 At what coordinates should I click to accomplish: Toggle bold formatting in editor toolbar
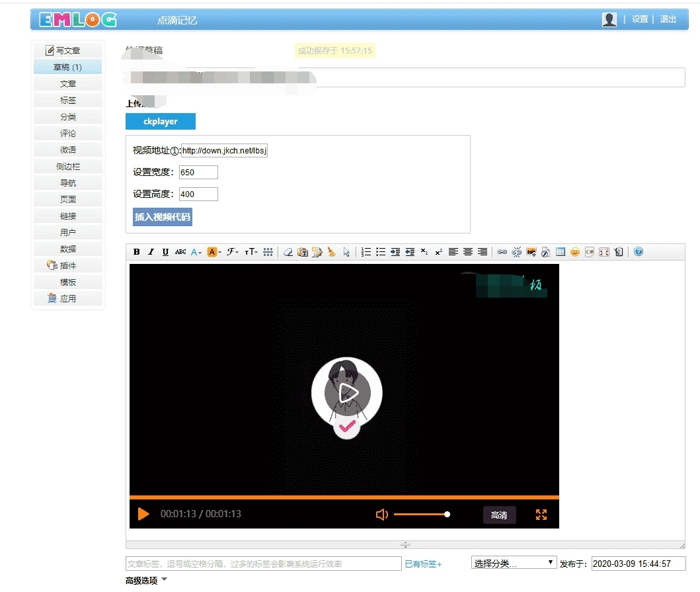pyautogui.click(x=137, y=252)
